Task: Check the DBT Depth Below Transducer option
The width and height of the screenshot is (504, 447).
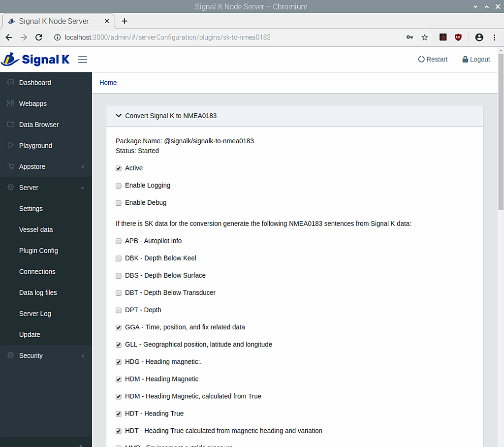Action: coord(119,293)
